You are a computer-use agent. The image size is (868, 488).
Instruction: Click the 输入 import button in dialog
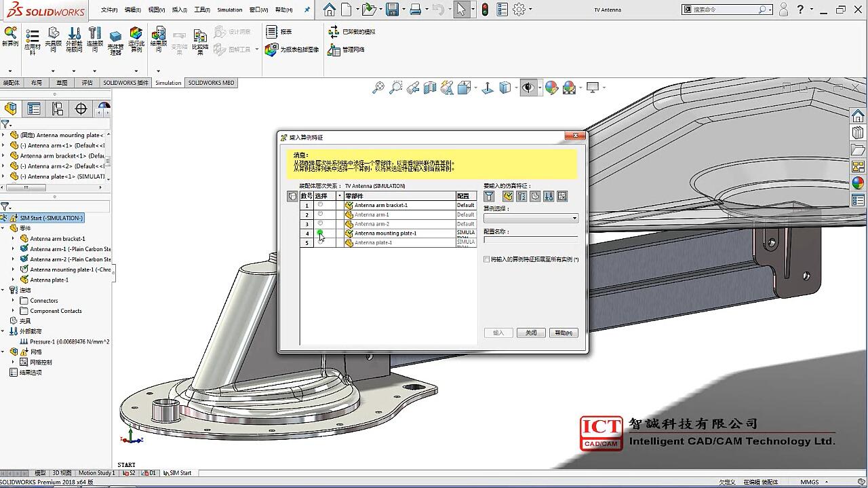coord(498,333)
